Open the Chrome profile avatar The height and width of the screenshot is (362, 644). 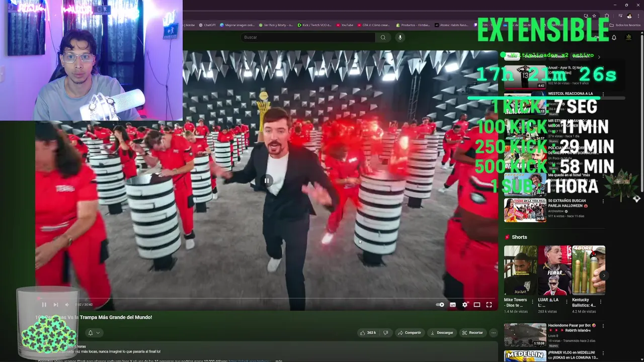tap(629, 16)
